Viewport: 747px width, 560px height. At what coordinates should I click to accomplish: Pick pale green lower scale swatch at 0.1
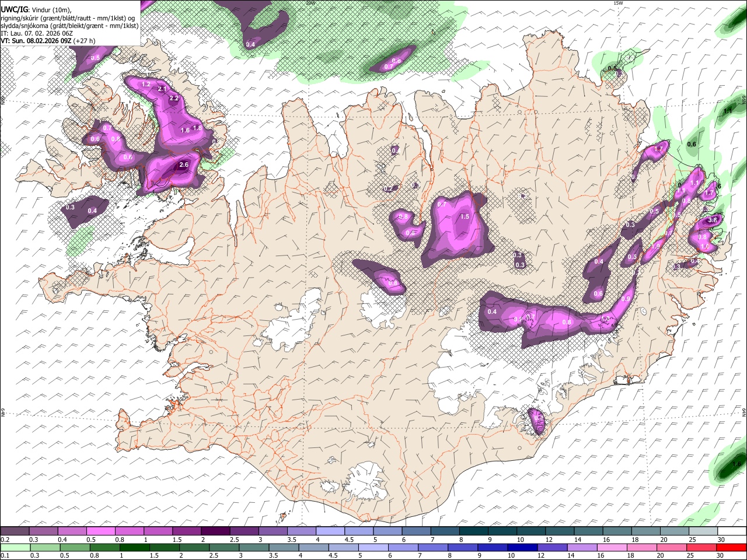15,547
